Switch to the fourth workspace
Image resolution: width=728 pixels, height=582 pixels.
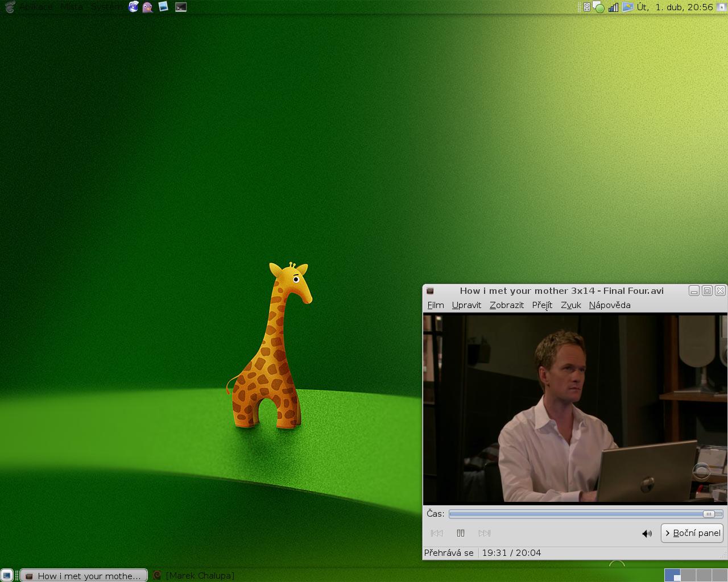[x=719, y=575]
